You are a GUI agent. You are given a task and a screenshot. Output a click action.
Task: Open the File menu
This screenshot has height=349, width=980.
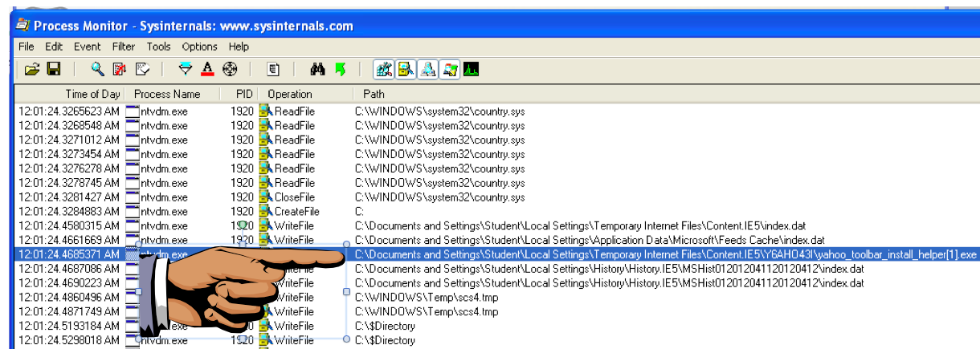pyautogui.click(x=26, y=47)
